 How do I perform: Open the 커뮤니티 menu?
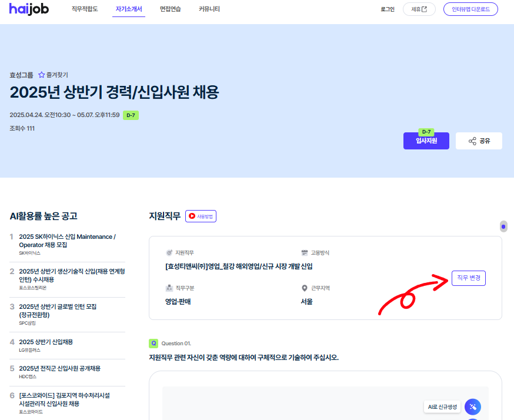coord(209,9)
